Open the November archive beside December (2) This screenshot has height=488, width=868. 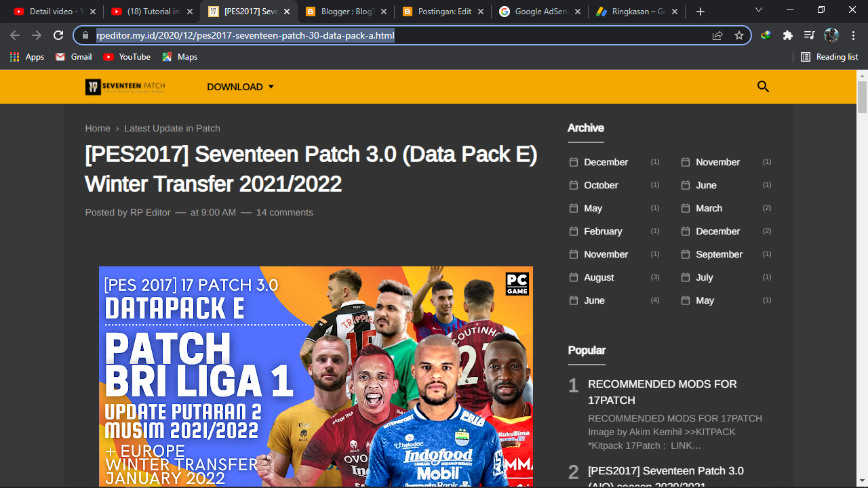coord(606,254)
